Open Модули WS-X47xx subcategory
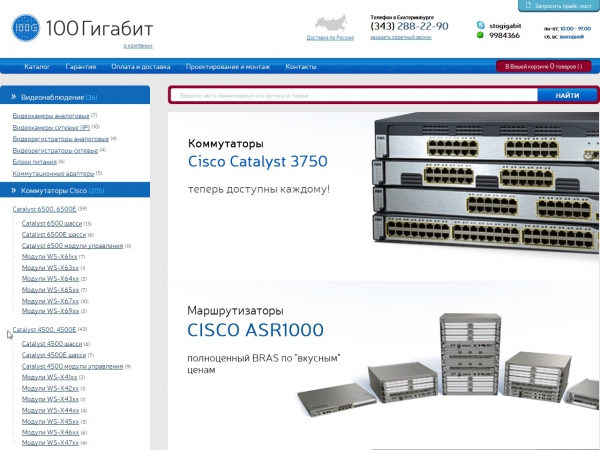 (x=50, y=442)
